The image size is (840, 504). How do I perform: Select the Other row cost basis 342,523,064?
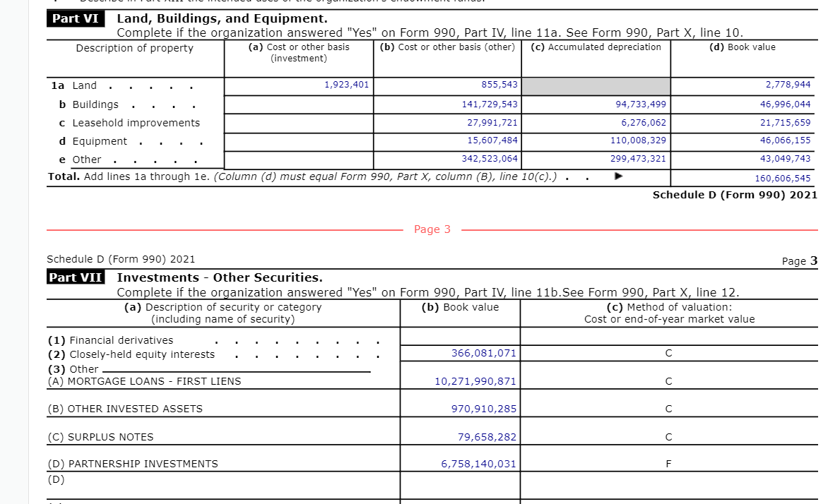pyautogui.click(x=490, y=159)
